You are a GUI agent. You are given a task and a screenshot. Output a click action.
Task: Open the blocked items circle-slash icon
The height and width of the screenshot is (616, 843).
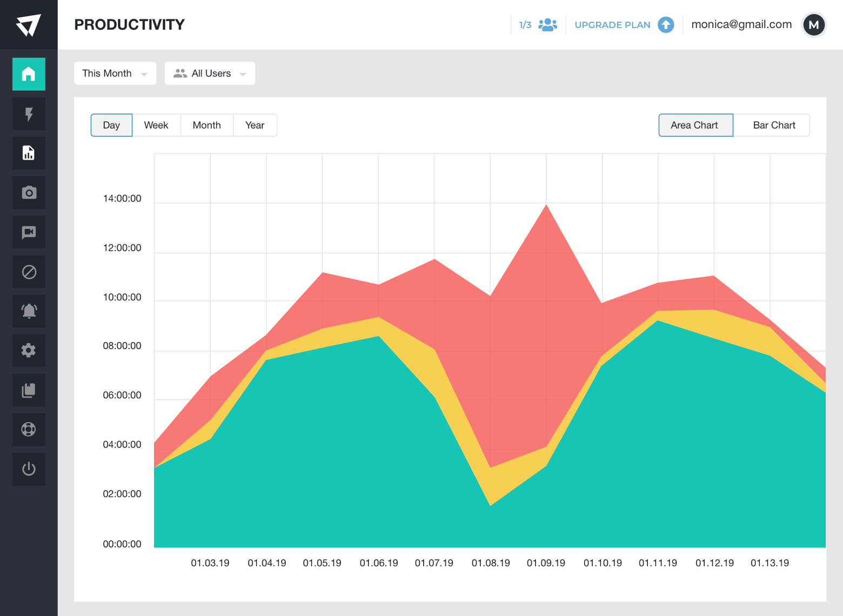click(x=29, y=272)
